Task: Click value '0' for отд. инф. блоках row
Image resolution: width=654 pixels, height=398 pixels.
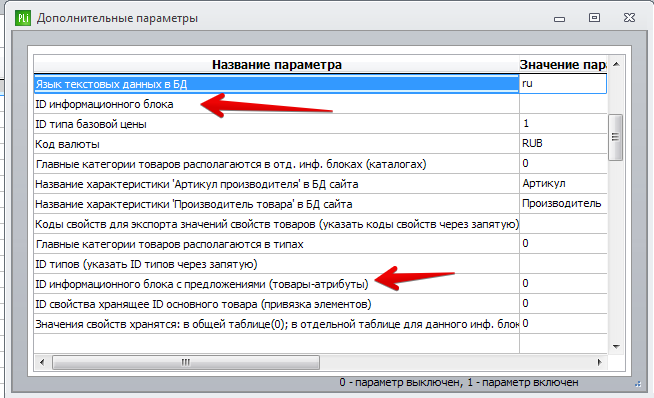Action: click(x=563, y=164)
